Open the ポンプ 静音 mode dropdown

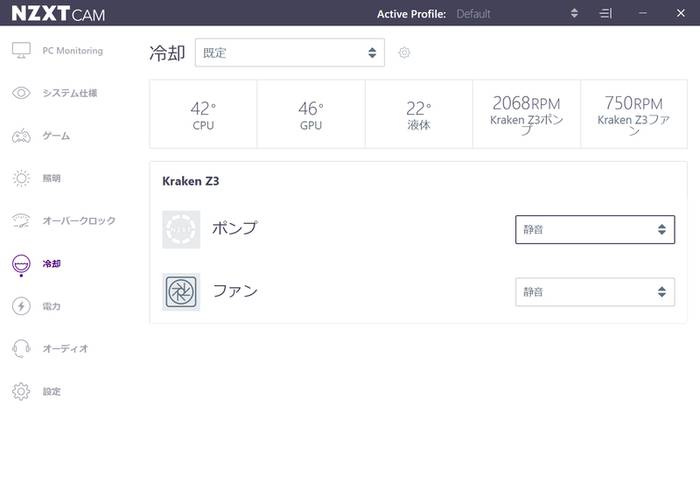(595, 229)
